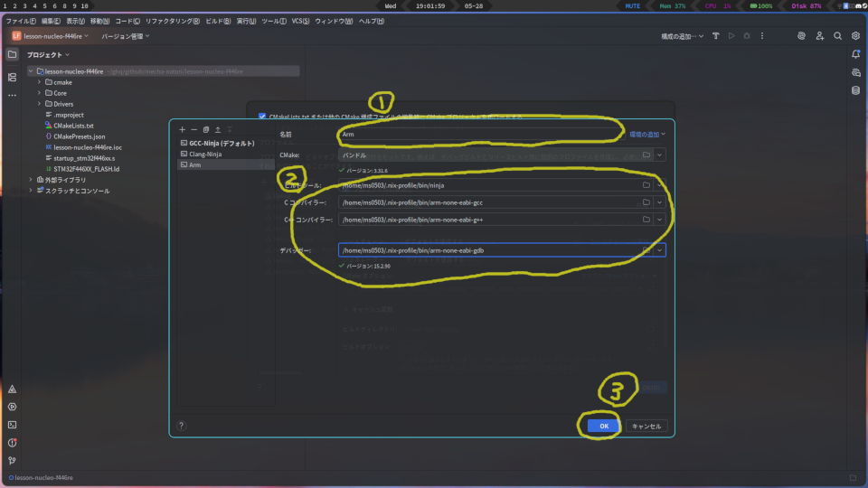Open the help question mark button
Screen dimensions: 868x488
[182, 426]
